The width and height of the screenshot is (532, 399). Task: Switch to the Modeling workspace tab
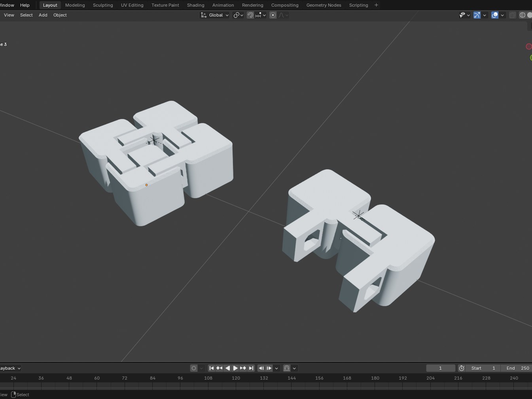75,5
